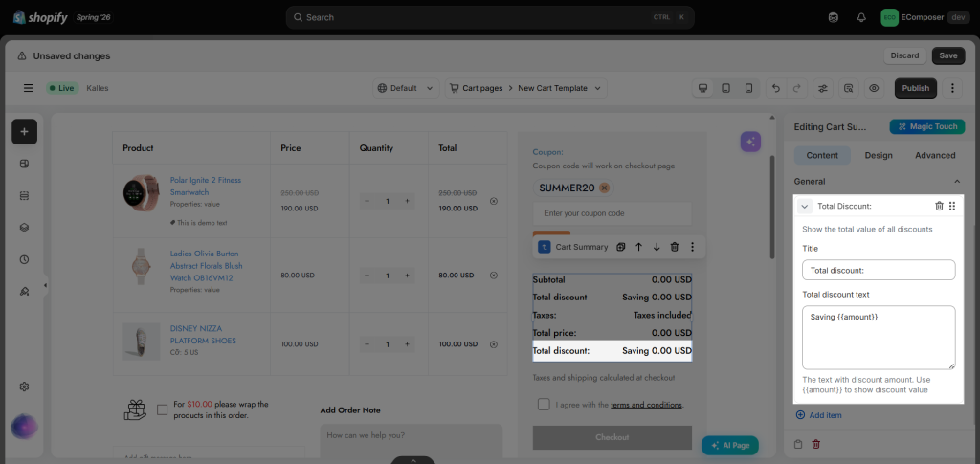Preview the page with eye icon

click(874, 88)
